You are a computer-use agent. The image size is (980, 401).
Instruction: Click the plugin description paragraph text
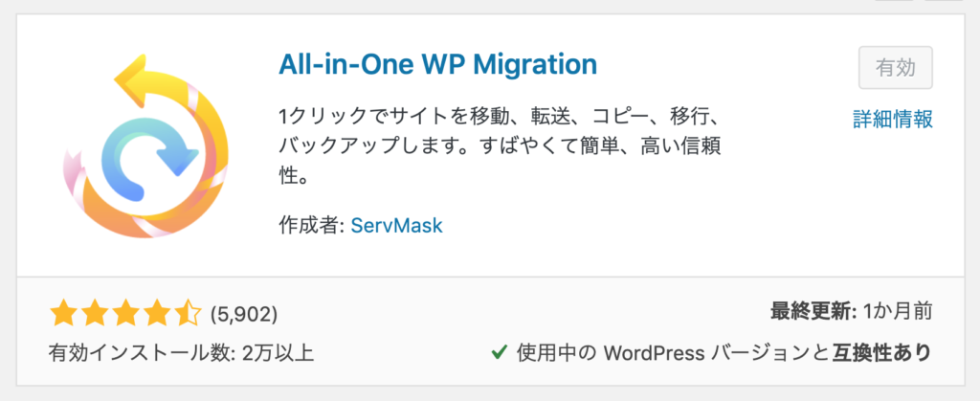tap(498, 146)
